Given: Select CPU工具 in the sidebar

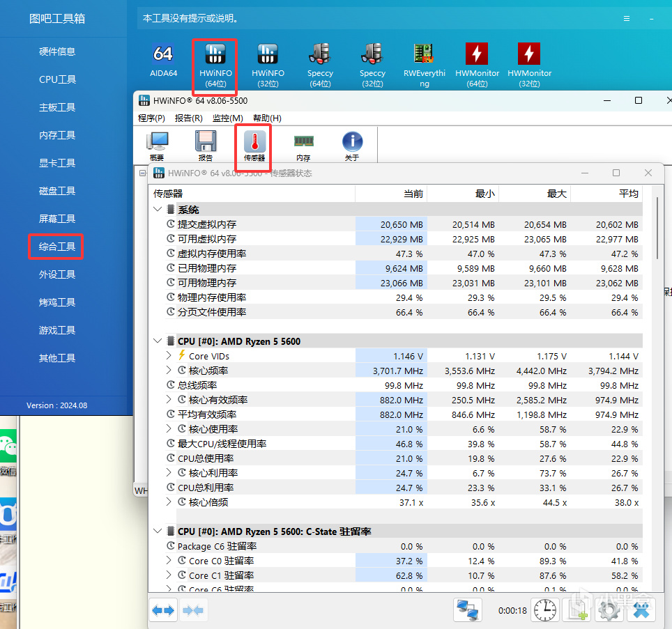Looking at the screenshot, I should click(x=57, y=79).
